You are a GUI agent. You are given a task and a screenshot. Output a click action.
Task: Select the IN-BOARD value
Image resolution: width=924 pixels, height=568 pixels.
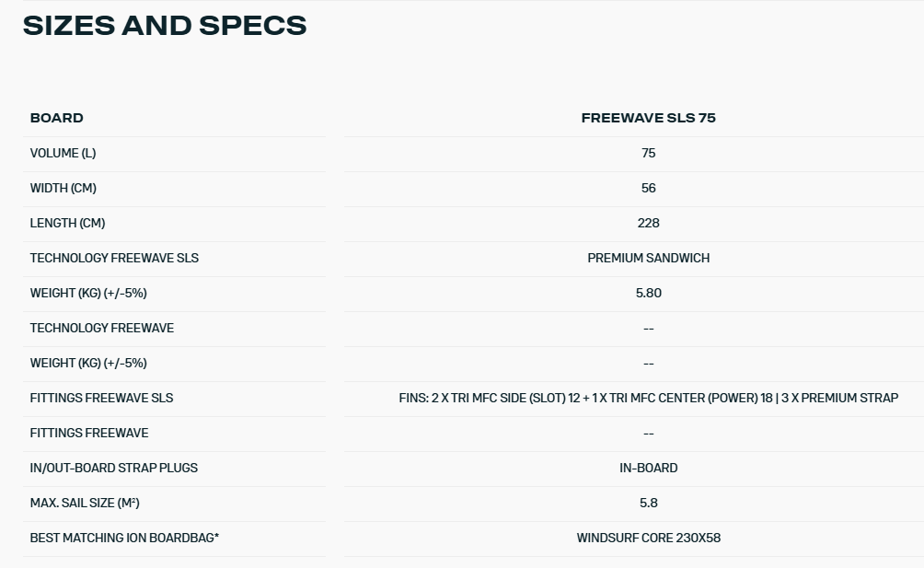[648, 468]
